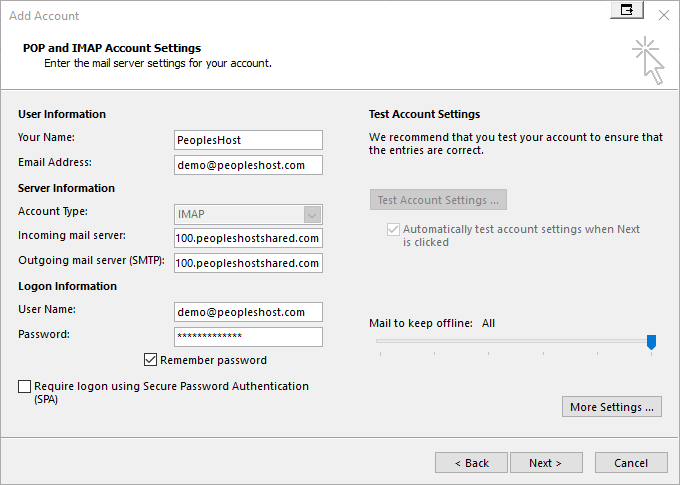Select the Outgoing mail server (SMTP) field
The width and height of the screenshot is (680, 485).
[x=248, y=263]
